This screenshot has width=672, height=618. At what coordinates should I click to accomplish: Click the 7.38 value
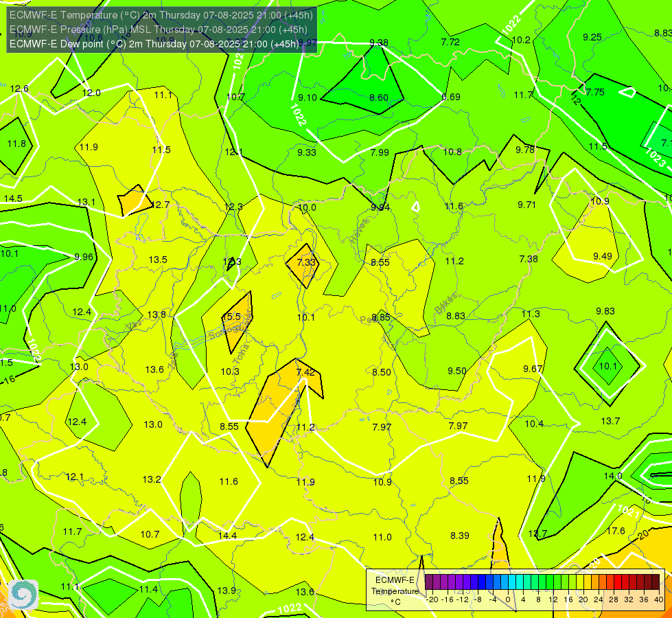coord(529,259)
